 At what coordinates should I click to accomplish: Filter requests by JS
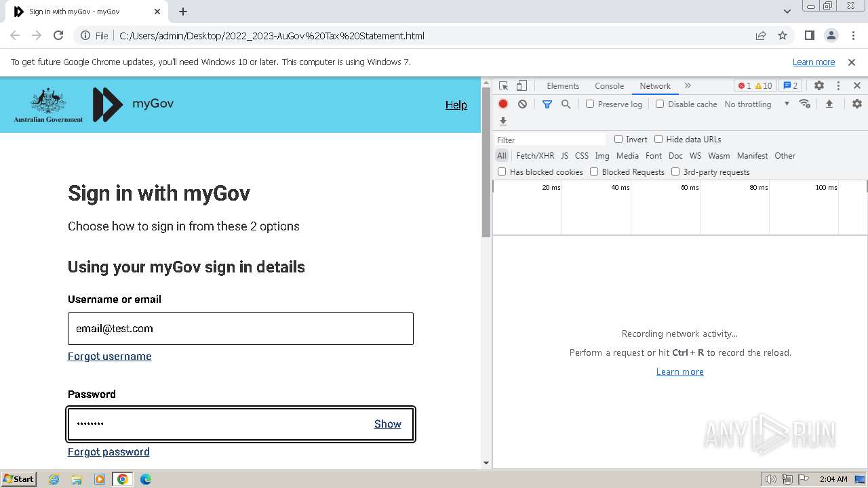point(564,155)
